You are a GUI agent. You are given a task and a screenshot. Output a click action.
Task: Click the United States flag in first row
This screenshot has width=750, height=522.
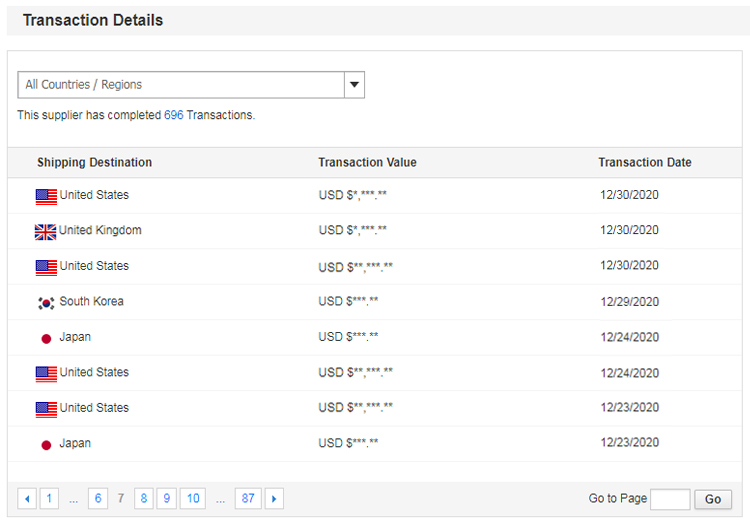(x=46, y=196)
